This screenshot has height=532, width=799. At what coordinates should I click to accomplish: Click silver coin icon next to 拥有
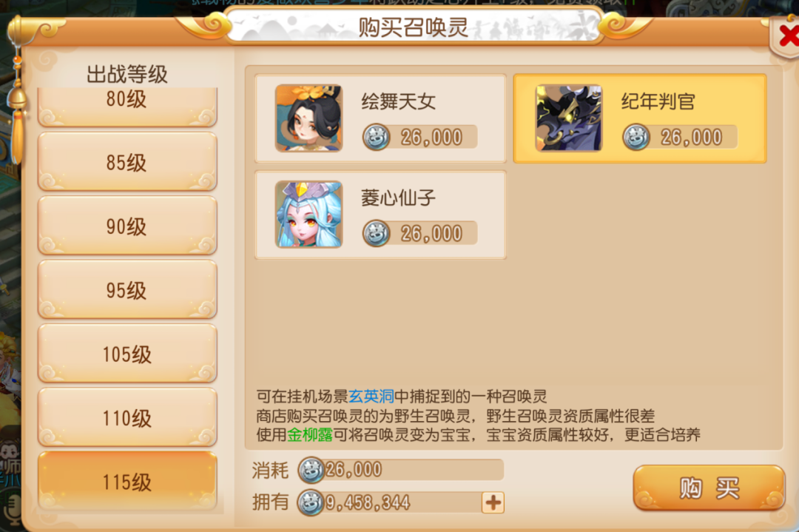coord(311,503)
